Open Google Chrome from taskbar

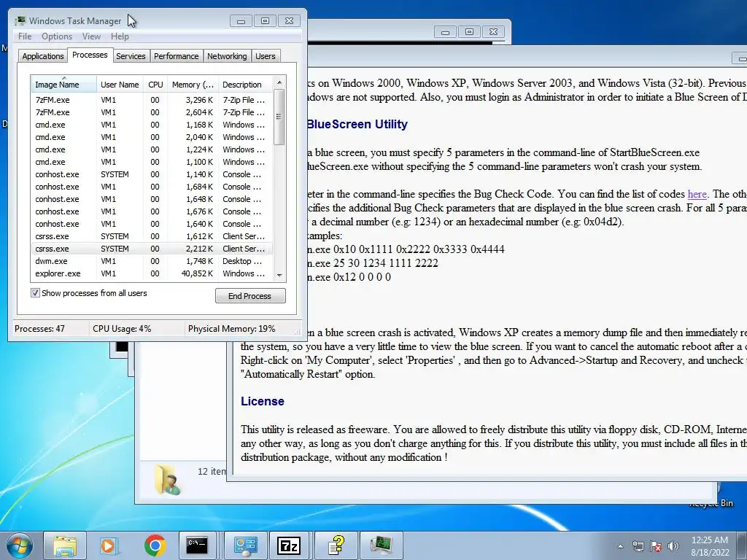[x=155, y=545]
